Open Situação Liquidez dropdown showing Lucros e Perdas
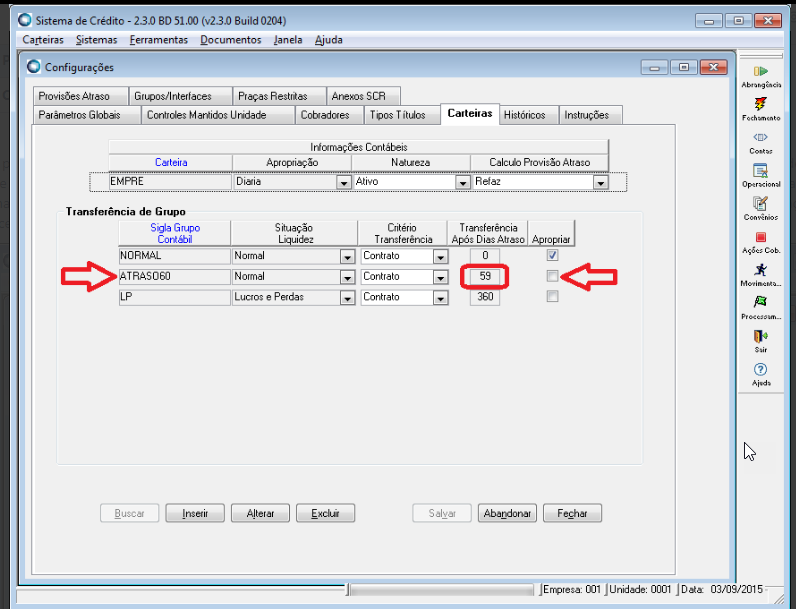This screenshot has width=796, height=609. coord(347,298)
